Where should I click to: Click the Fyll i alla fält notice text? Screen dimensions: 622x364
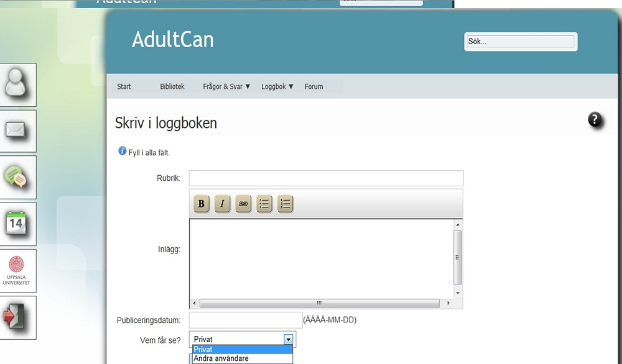(x=149, y=153)
